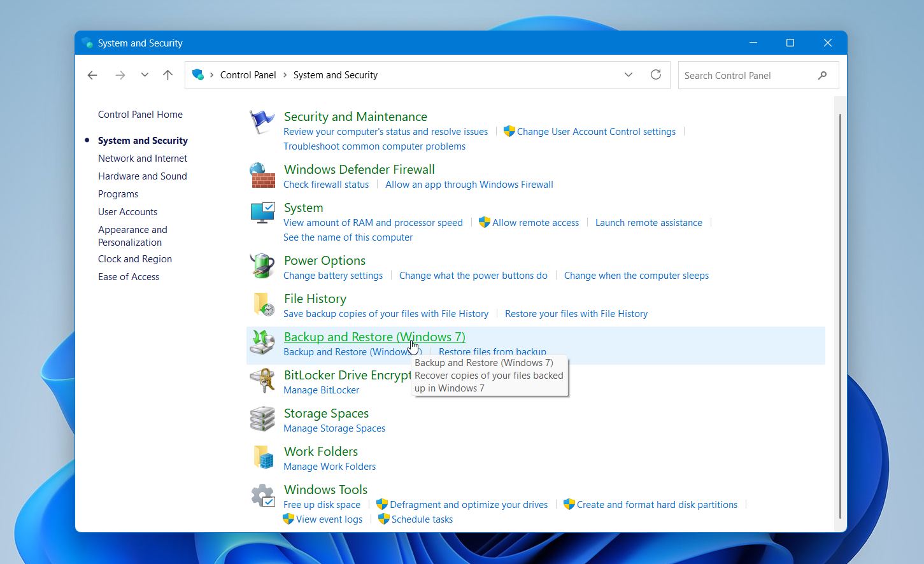Image resolution: width=924 pixels, height=564 pixels.
Task: Select Control Panel Home in the sidebar
Action: [x=140, y=115]
